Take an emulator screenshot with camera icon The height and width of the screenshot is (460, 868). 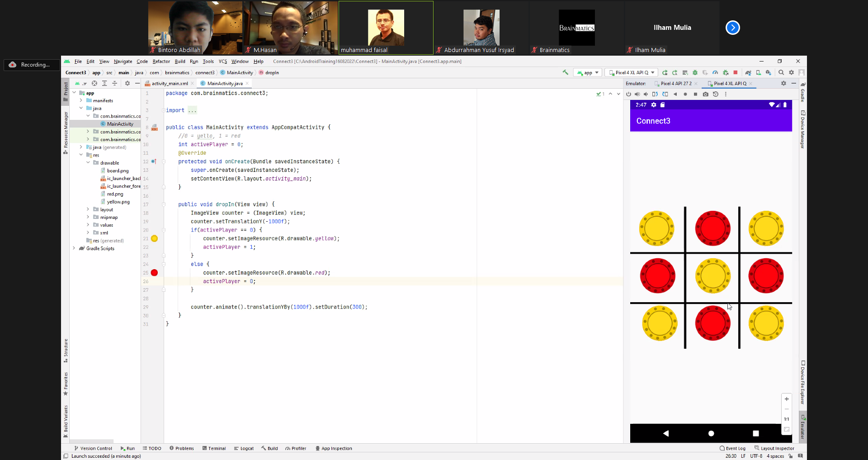[705, 94]
